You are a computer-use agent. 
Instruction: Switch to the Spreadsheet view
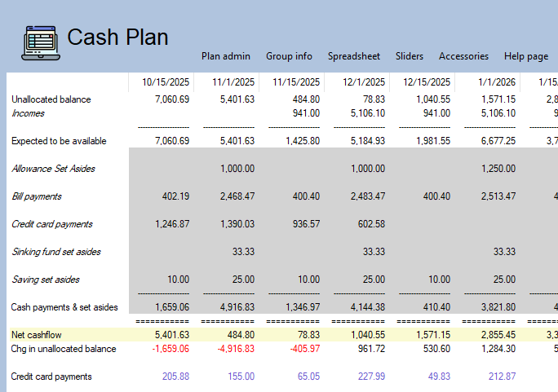tap(354, 56)
